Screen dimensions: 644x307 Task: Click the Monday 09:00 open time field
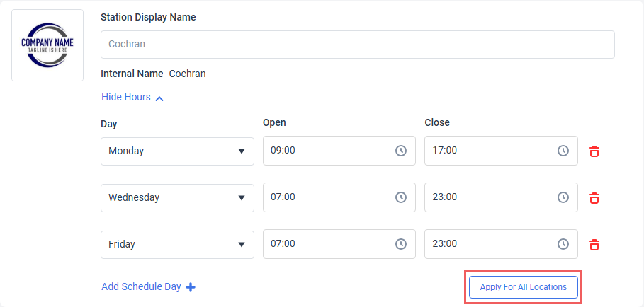(326, 151)
